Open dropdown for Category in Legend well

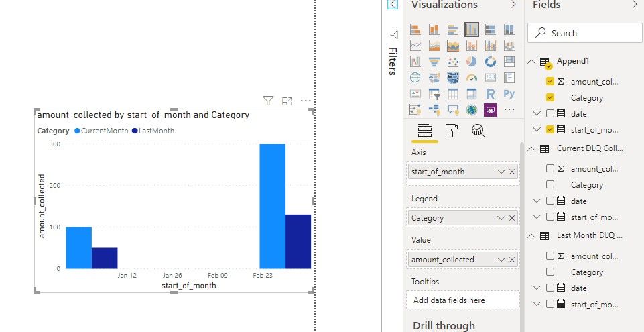coord(501,218)
